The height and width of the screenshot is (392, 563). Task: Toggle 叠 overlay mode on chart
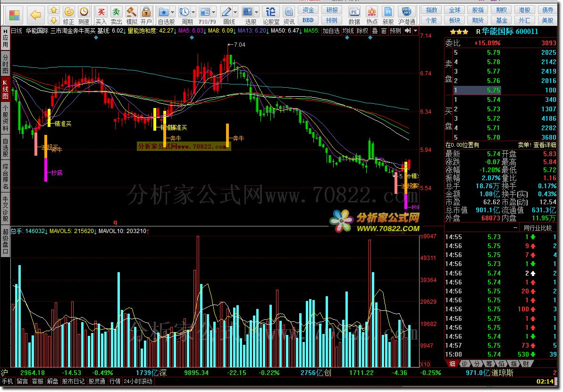click(x=375, y=31)
